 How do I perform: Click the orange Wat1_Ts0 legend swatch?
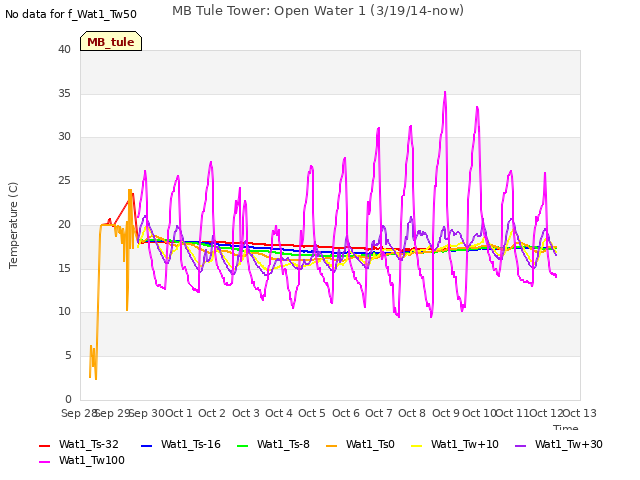(x=332, y=445)
